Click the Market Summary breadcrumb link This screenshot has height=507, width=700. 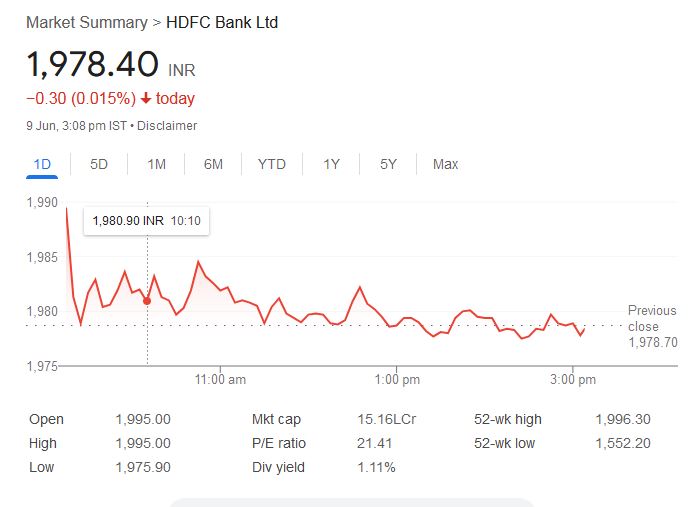pyautogui.click(x=87, y=22)
